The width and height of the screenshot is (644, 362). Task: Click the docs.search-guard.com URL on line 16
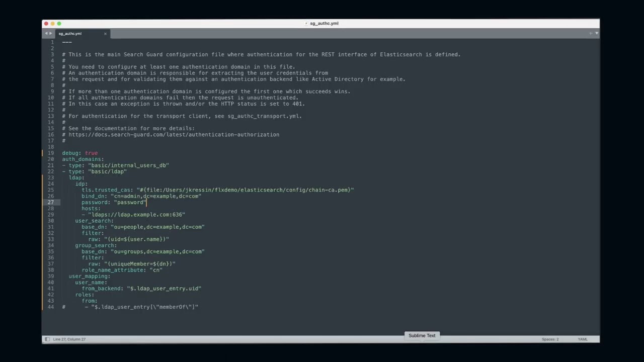[174, 135]
